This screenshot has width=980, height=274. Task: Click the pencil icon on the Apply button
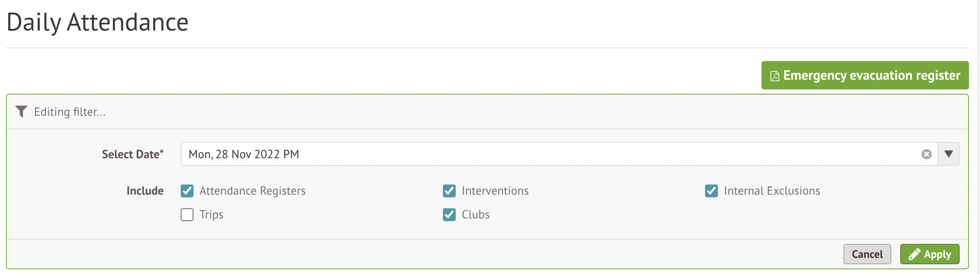[x=914, y=254]
